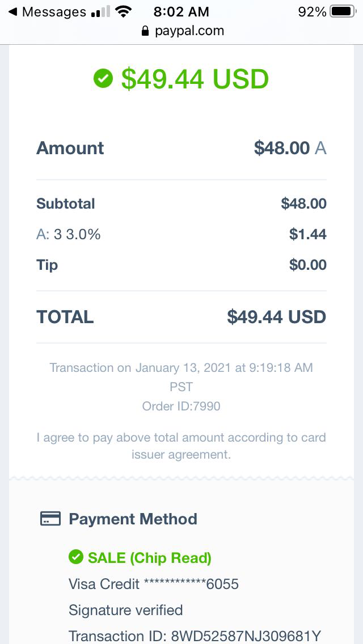Tap the Visa Credit card ending 6055
363x644 pixels.
(154, 584)
